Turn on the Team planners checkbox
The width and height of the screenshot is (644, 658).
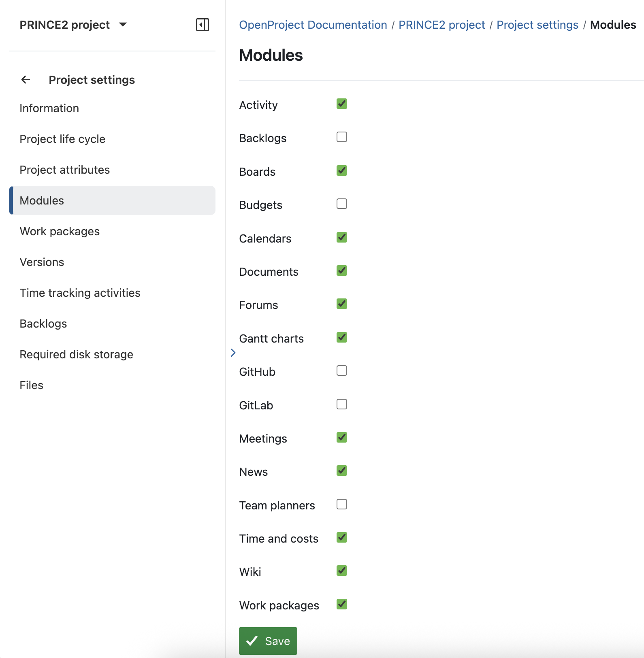tap(341, 504)
